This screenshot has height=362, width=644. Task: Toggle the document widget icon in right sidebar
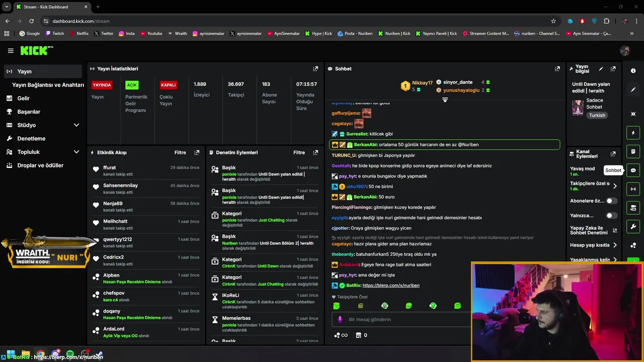[x=633, y=151]
